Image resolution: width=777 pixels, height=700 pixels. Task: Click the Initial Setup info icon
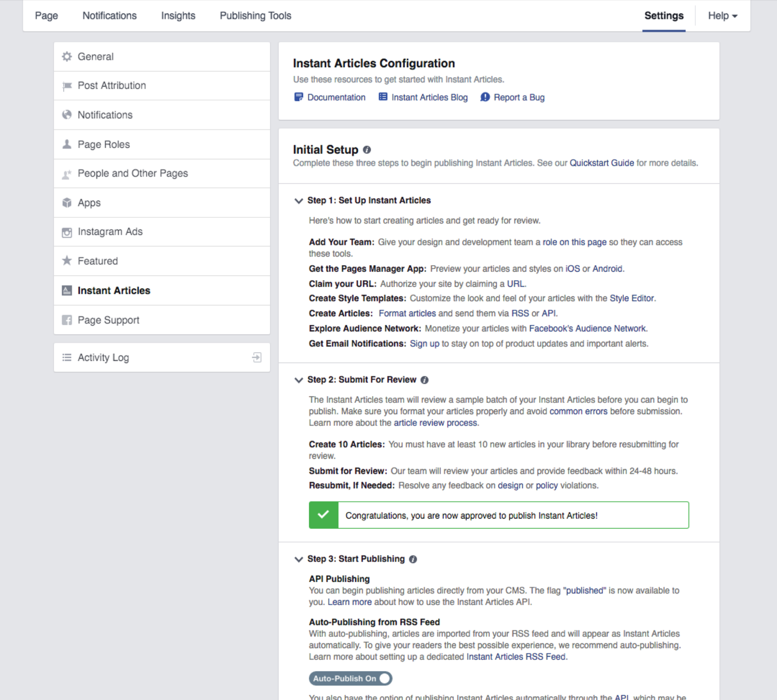367,150
